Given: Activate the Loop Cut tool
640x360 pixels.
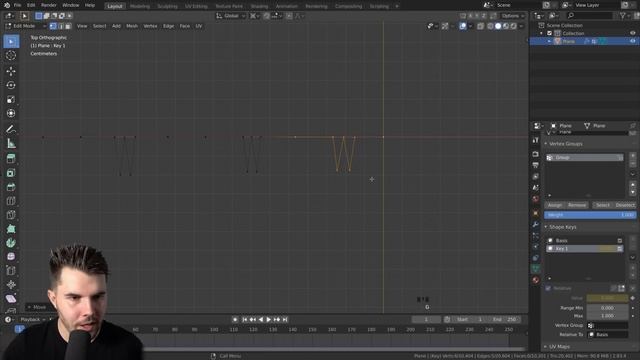Looking at the screenshot, I should [x=11, y=201].
